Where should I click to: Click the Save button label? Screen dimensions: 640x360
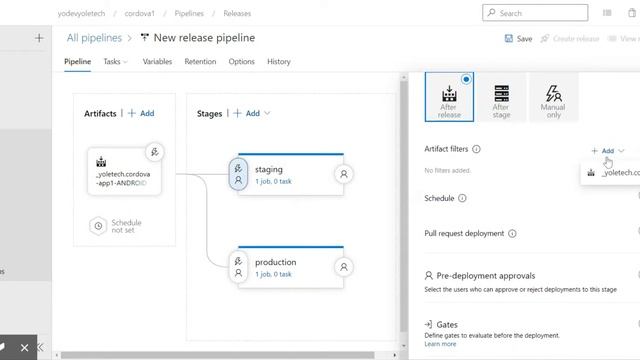pos(524,39)
